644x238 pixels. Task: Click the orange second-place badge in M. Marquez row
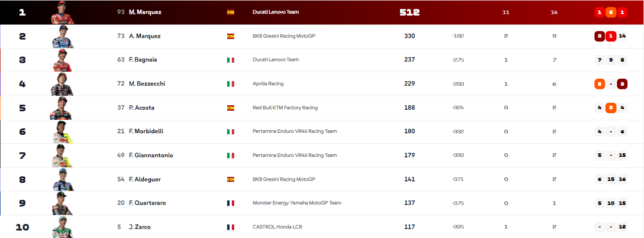(611, 12)
